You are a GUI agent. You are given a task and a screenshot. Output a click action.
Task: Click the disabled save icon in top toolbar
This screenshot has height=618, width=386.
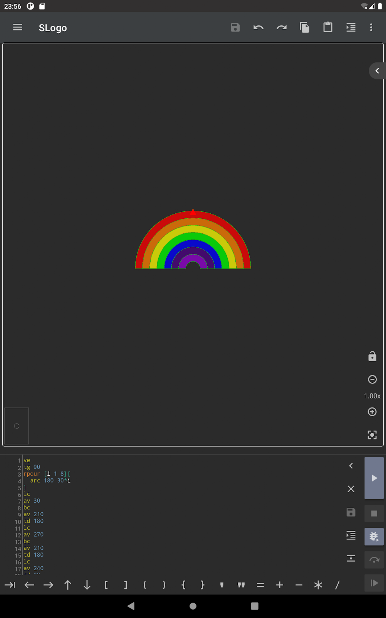pos(235,27)
